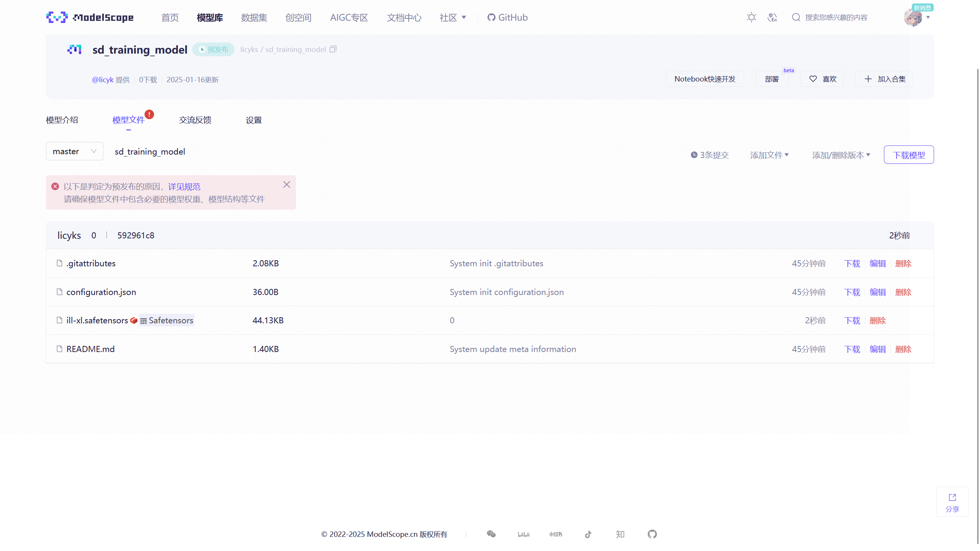Open 数据集 from the top navigation
Screen dimensions: 980x551
(x=254, y=17)
